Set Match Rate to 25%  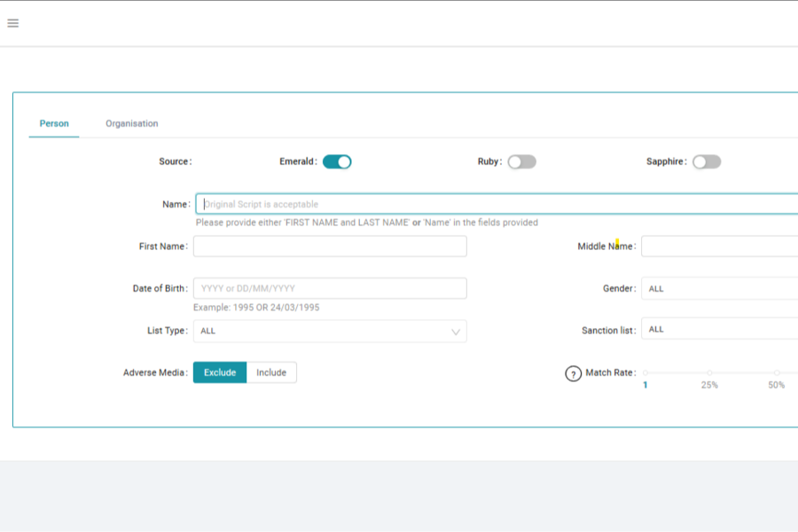[710, 373]
